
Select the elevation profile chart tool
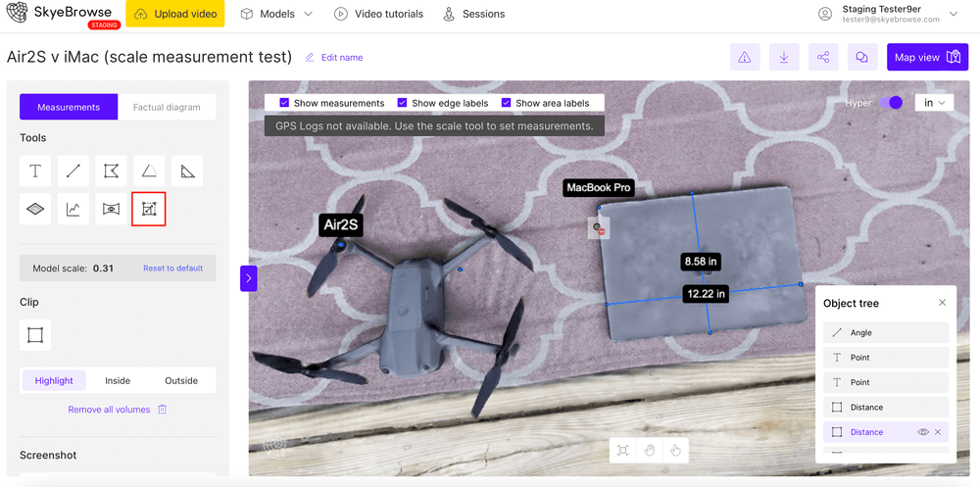[x=73, y=209]
